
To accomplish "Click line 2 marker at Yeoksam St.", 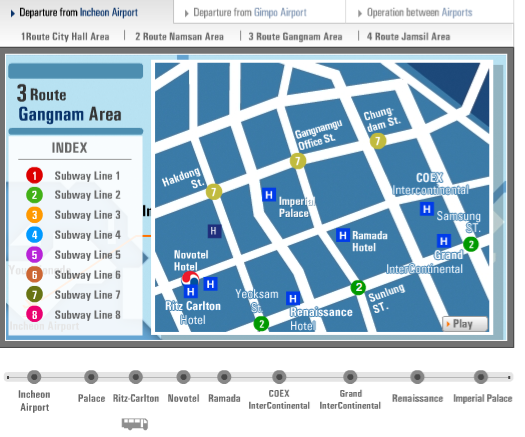I will click(261, 324).
